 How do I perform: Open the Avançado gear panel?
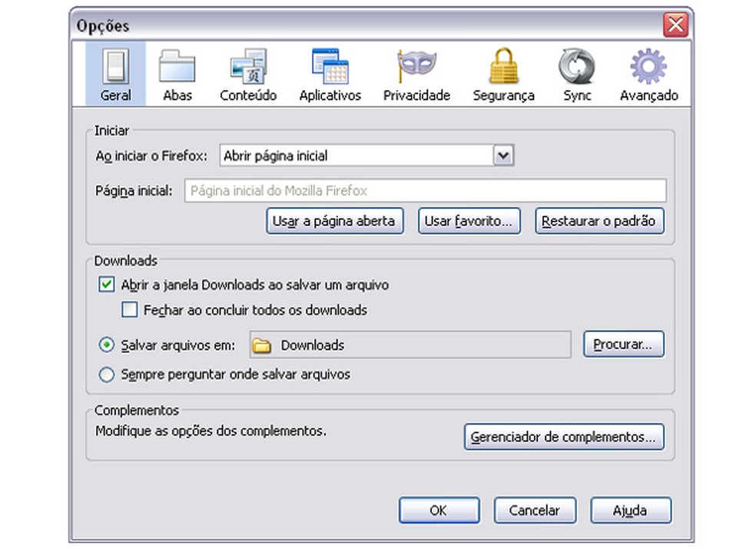[x=648, y=75]
